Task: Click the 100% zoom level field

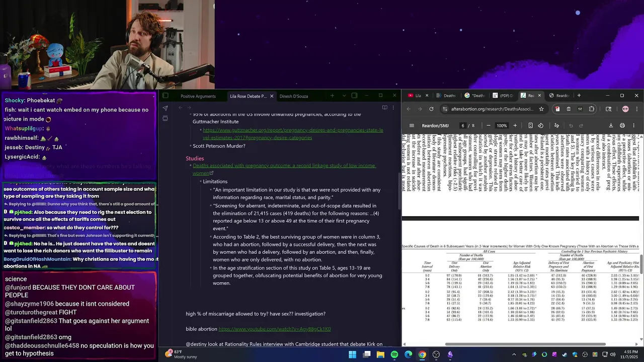Action: [x=502, y=125]
